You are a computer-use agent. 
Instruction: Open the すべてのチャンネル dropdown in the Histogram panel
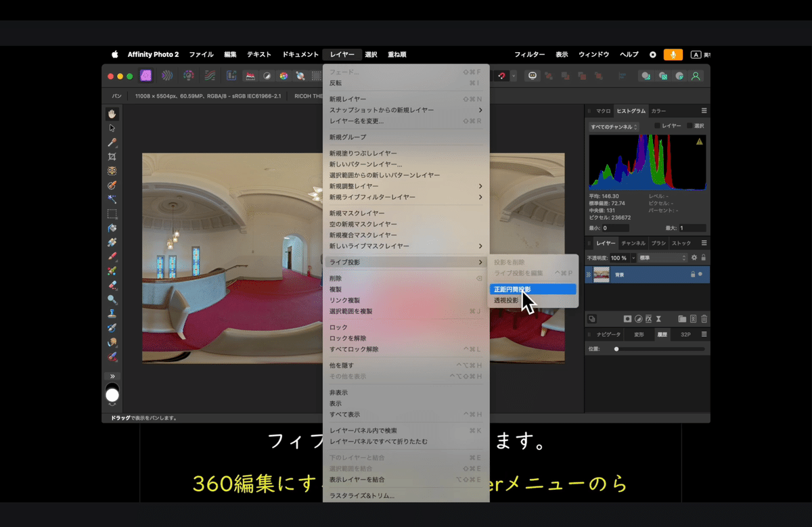614,127
